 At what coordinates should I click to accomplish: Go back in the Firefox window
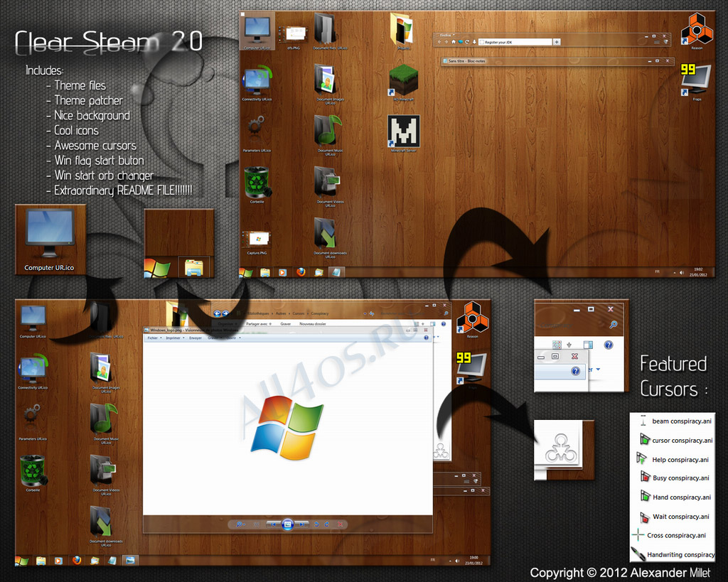pyautogui.click(x=439, y=42)
